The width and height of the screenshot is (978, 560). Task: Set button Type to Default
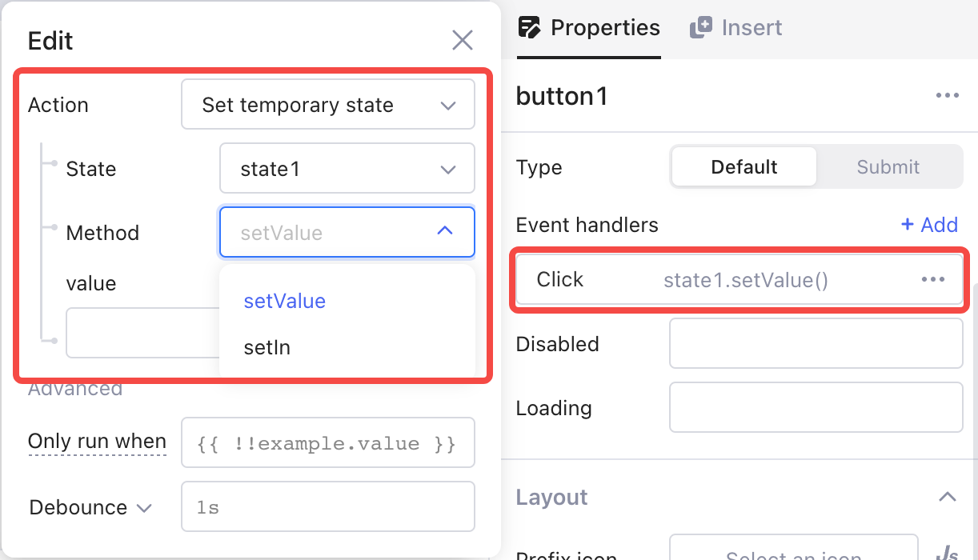tap(744, 167)
